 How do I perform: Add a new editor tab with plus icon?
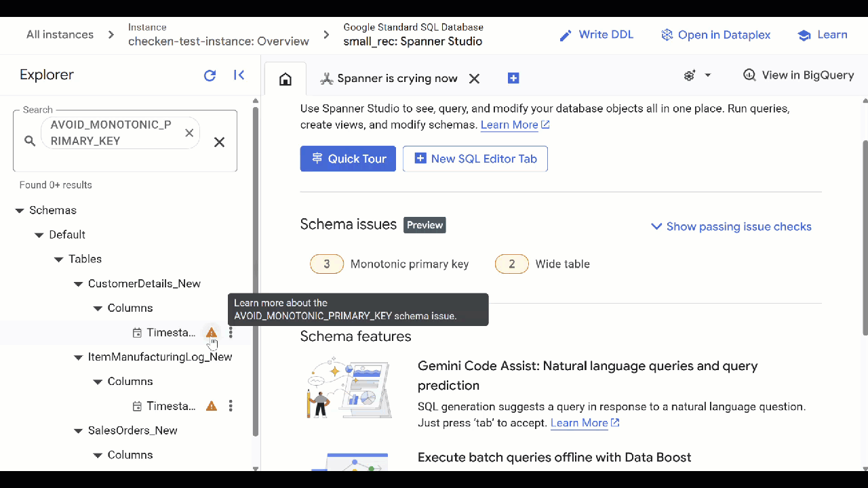pos(513,79)
